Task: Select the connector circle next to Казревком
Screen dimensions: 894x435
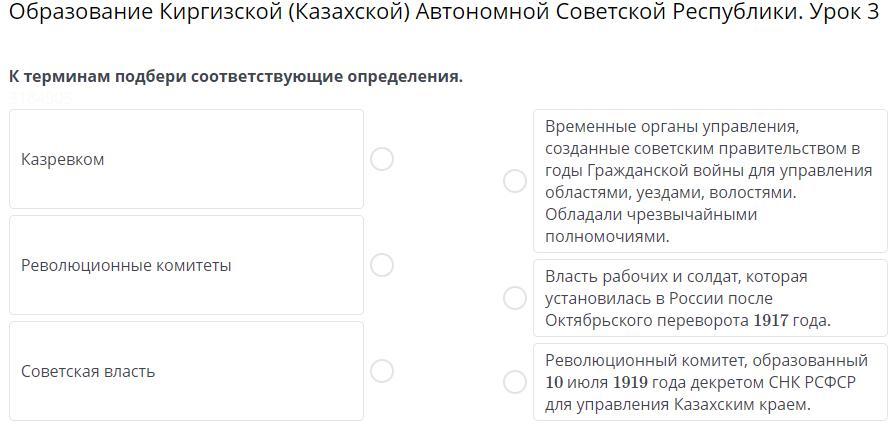Action: (382, 159)
